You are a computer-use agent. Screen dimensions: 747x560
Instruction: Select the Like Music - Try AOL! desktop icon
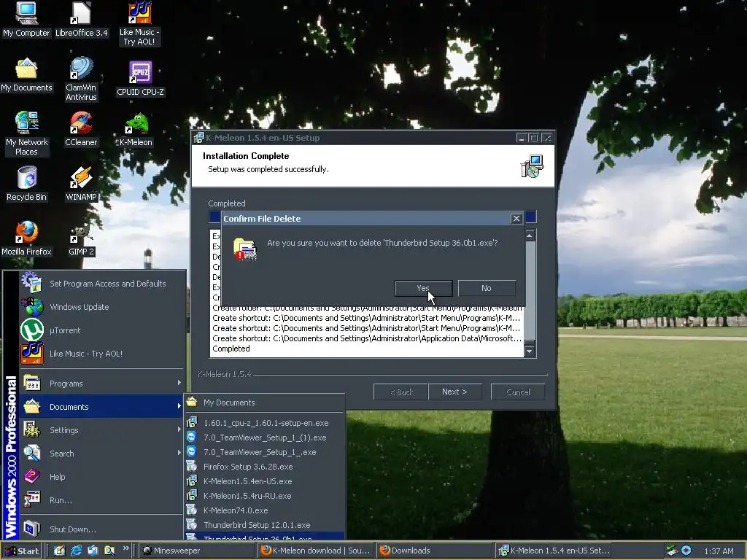(x=139, y=24)
